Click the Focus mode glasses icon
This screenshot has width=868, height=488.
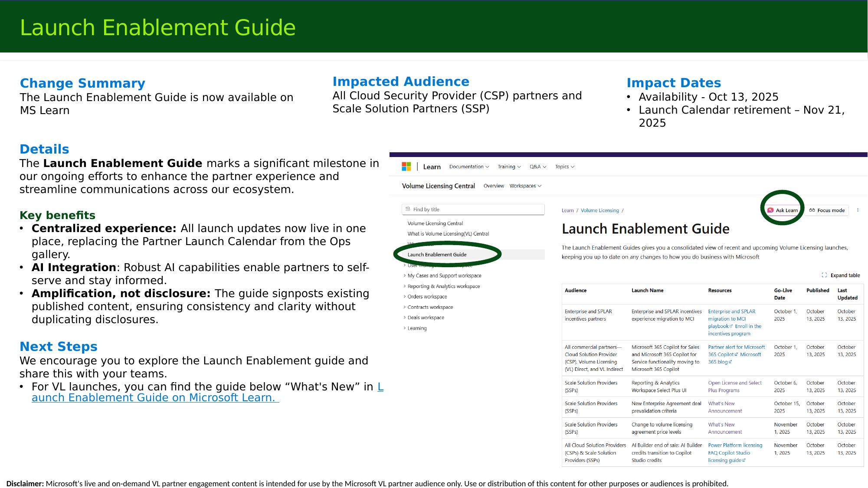click(812, 210)
